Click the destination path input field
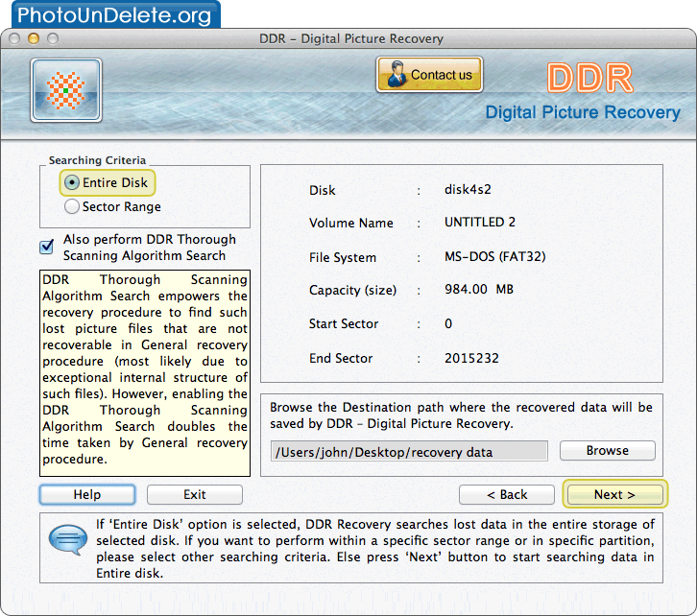The width and height of the screenshot is (697, 616). coord(409,452)
